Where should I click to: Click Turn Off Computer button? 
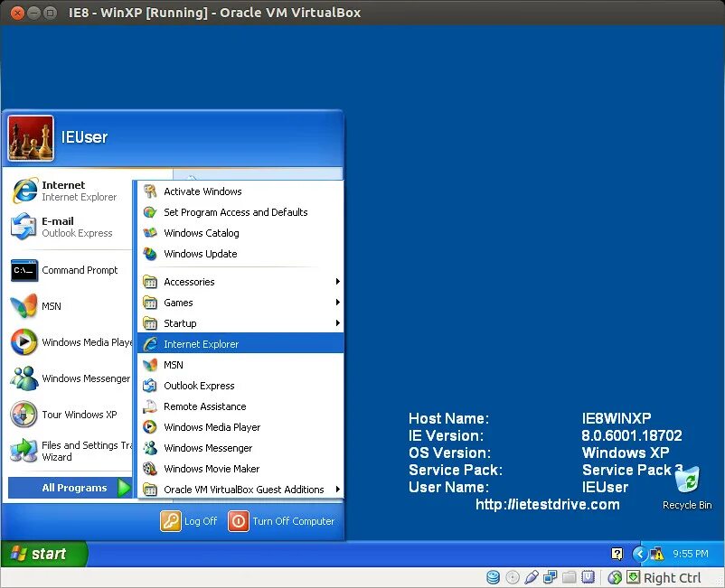[281, 521]
